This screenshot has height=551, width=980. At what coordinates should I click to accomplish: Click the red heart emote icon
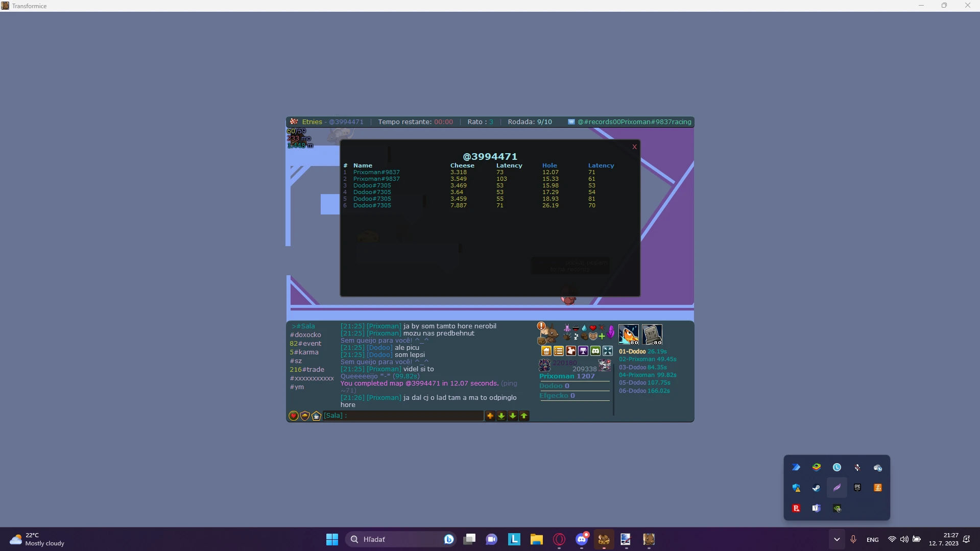coord(593,328)
